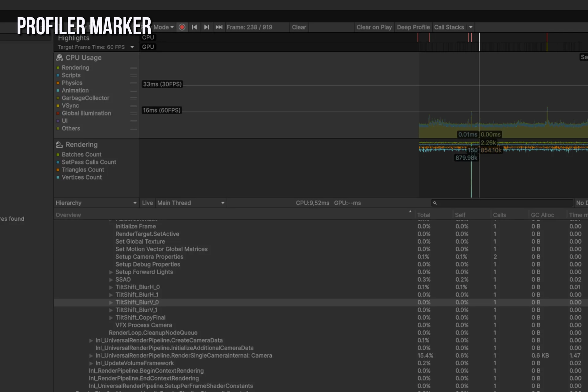Image resolution: width=588 pixels, height=392 pixels.
Task: Click the Scripts color swatch in CPU Usage legend
Action: [x=58, y=75]
